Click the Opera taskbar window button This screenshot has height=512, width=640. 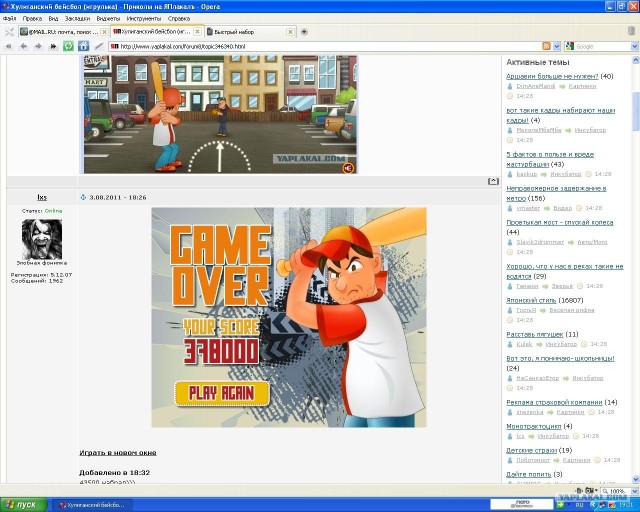point(95,505)
